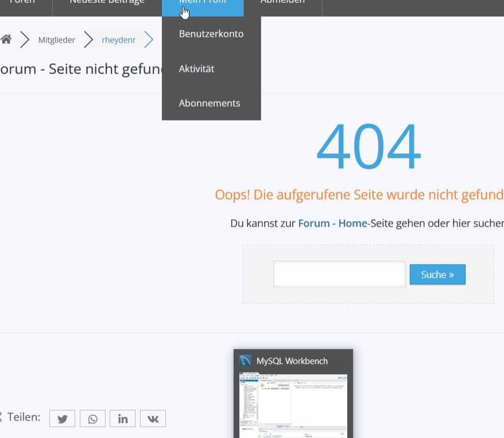Share page via WhatsApp icon
This screenshot has height=438, width=504.
[x=92, y=418]
